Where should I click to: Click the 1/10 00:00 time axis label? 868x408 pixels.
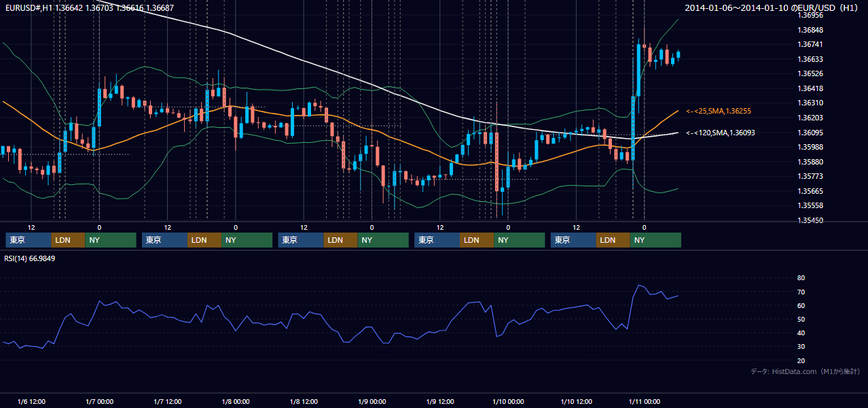(508, 402)
